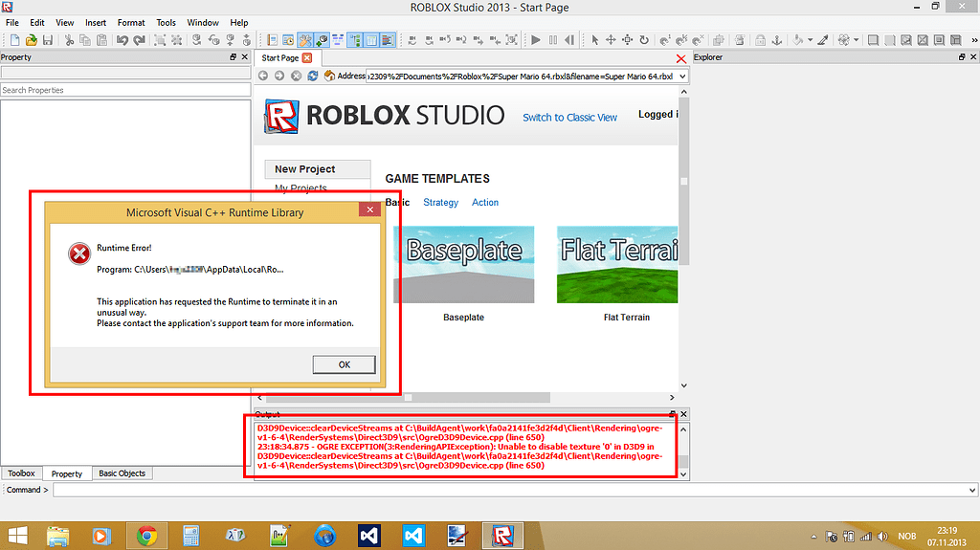
Task: Open the Baseplate template thumbnail
Action: 464,264
